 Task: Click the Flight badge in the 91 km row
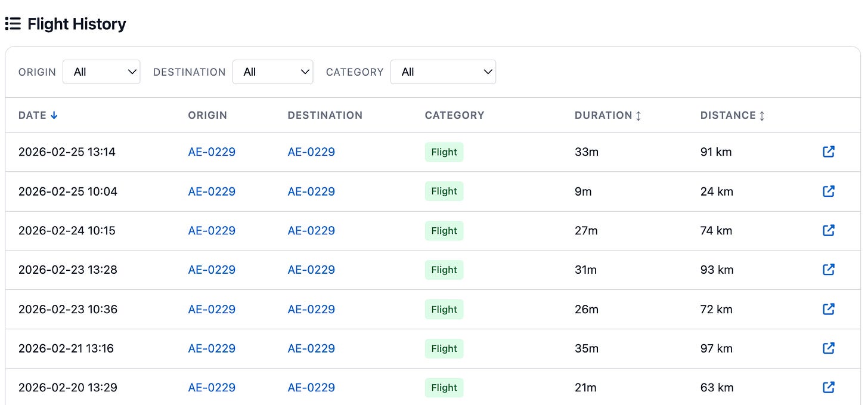[x=444, y=152]
